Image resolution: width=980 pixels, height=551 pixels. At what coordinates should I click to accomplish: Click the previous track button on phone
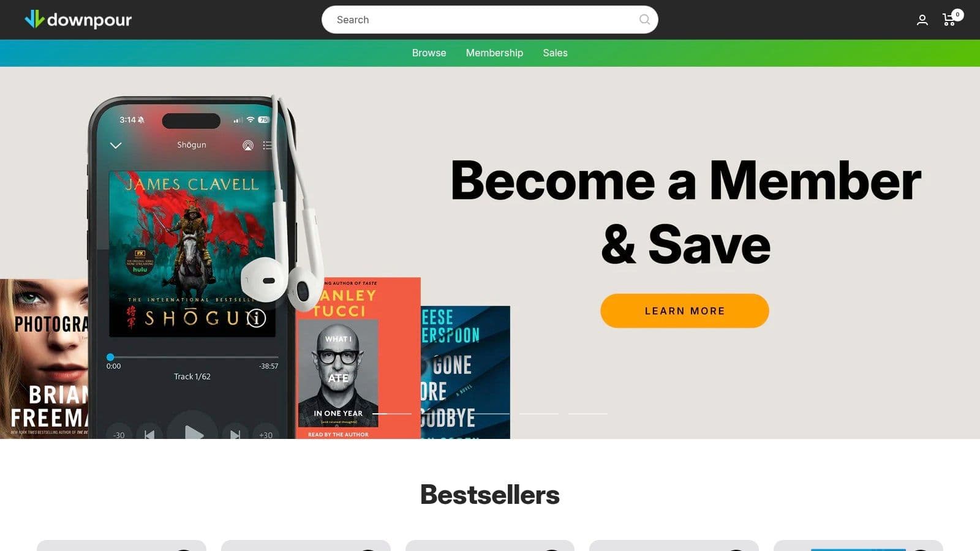click(x=149, y=433)
